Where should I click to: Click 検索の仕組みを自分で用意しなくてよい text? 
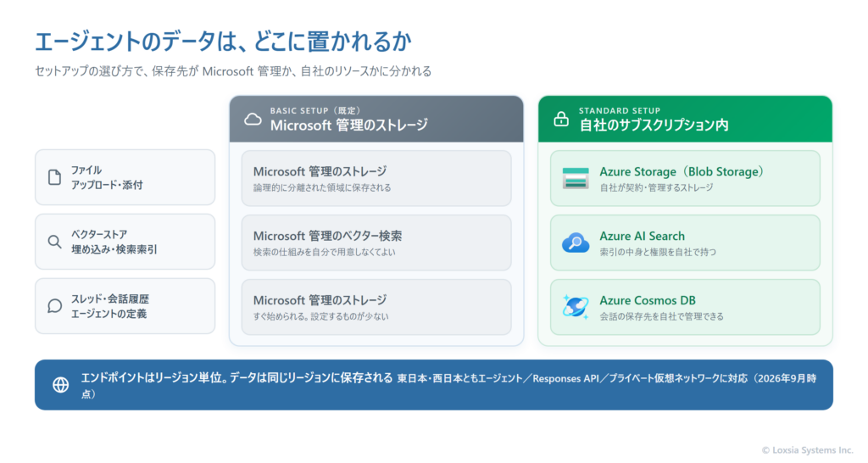(x=325, y=252)
